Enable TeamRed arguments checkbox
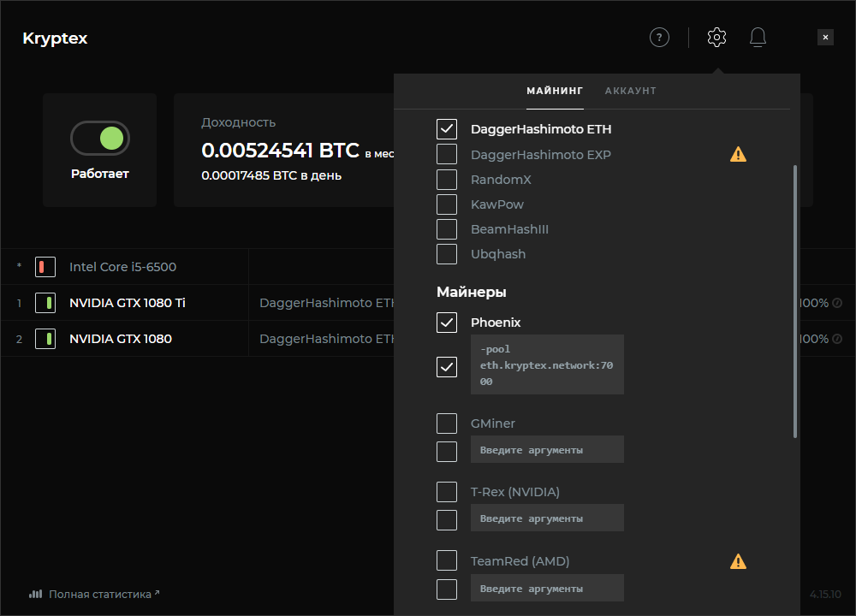 pyautogui.click(x=447, y=589)
